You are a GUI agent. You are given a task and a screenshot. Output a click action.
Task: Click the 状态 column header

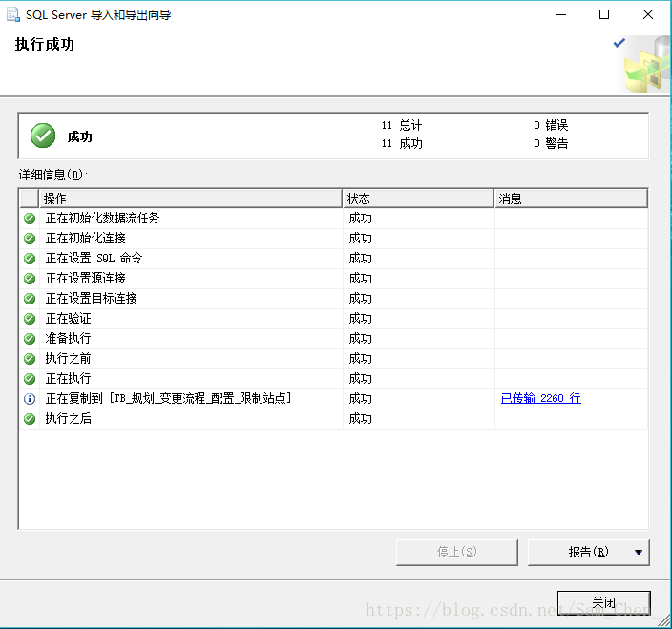[x=418, y=199]
